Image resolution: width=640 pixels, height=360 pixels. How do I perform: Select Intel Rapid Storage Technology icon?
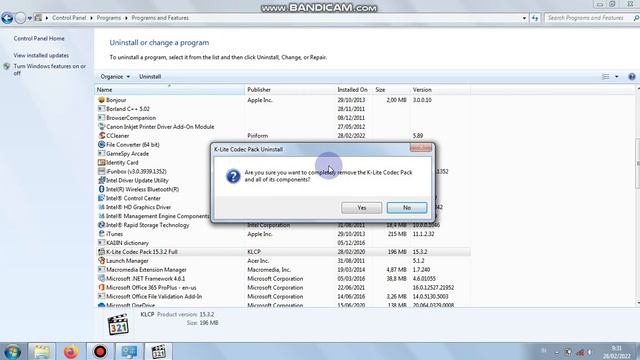click(x=101, y=225)
